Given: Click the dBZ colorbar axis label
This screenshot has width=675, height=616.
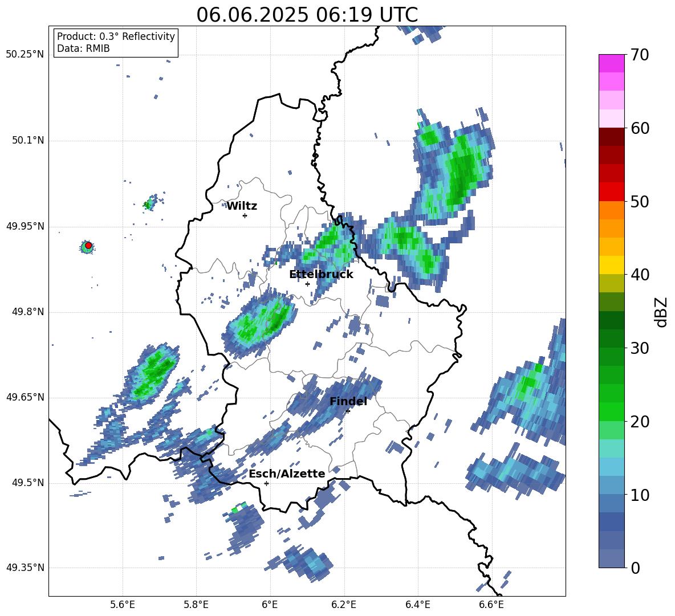Looking at the screenshot, I should 662,312.
